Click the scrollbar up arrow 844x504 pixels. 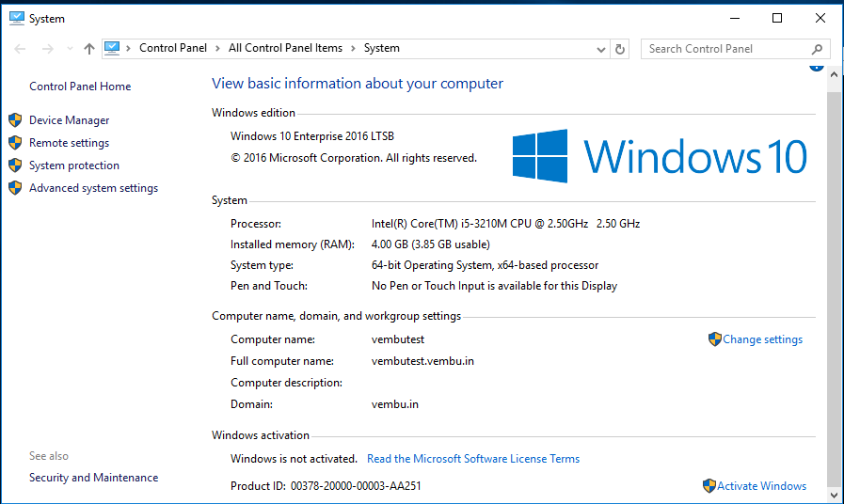click(x=834, y=75)
